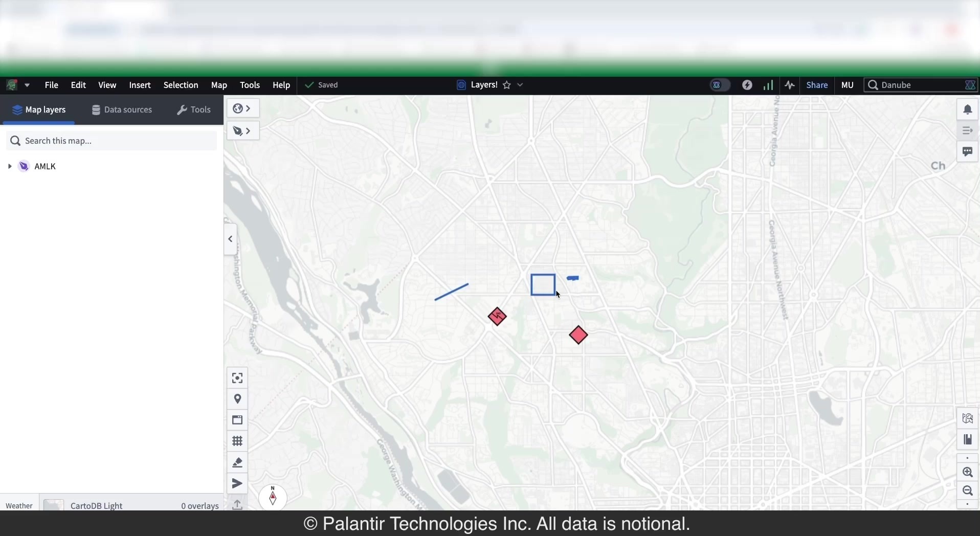
Task: Open the comments chat icon
Action: [x=968, y=151]
